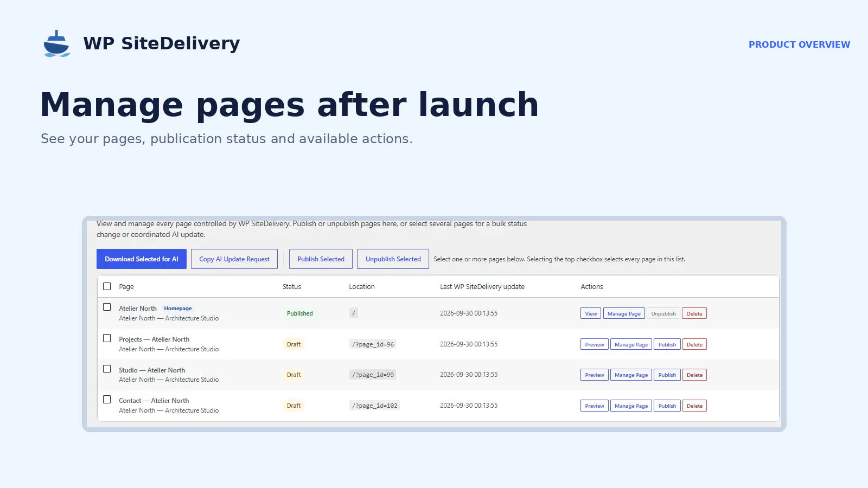The height and width of the screenshot is (488, 868).
Task: Click the Manage pages after launch heading
Action: click(289, 105)
